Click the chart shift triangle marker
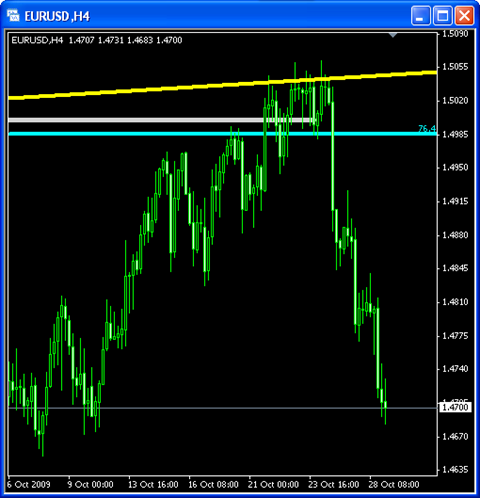 (393, 35)
